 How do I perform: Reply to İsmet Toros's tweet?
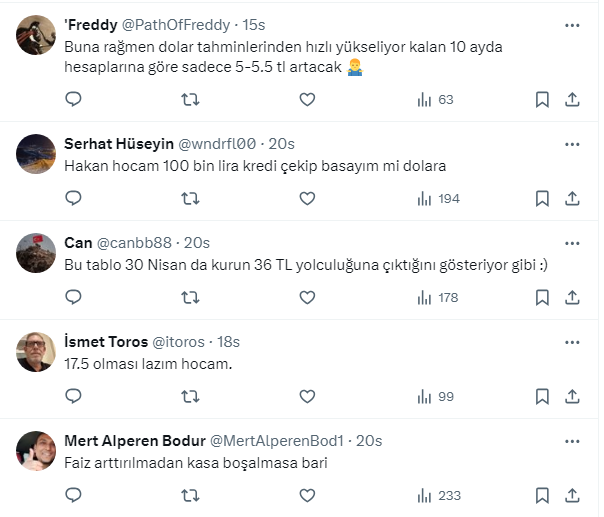pyautogui.click(x=73, y=396)
